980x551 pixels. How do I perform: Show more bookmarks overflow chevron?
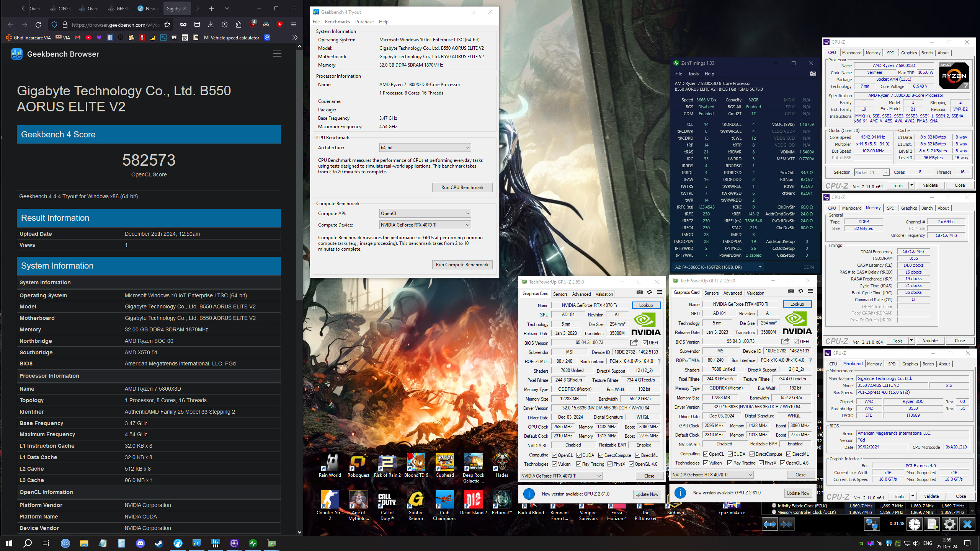point(294,37)
